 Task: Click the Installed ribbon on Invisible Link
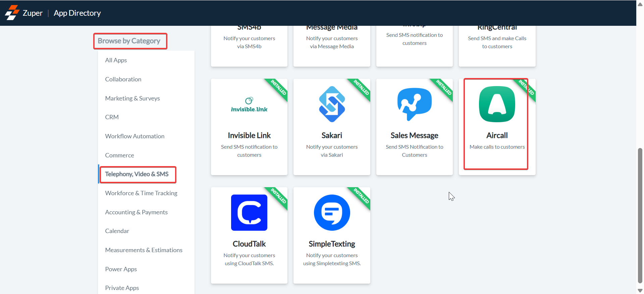tap(278, 88)
